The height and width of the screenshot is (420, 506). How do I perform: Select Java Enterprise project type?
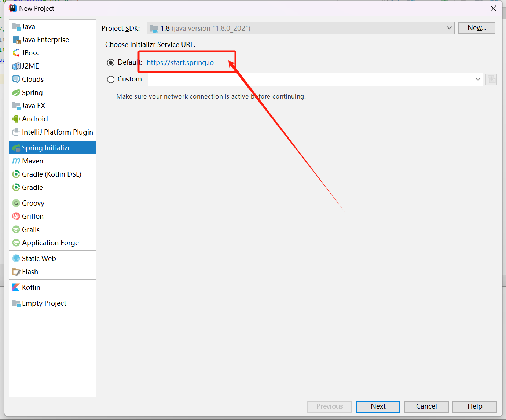[52, 40]
